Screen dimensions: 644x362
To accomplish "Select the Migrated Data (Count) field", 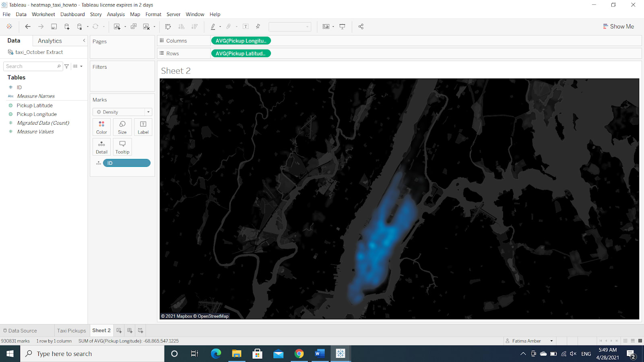I will tap(43, 123).
